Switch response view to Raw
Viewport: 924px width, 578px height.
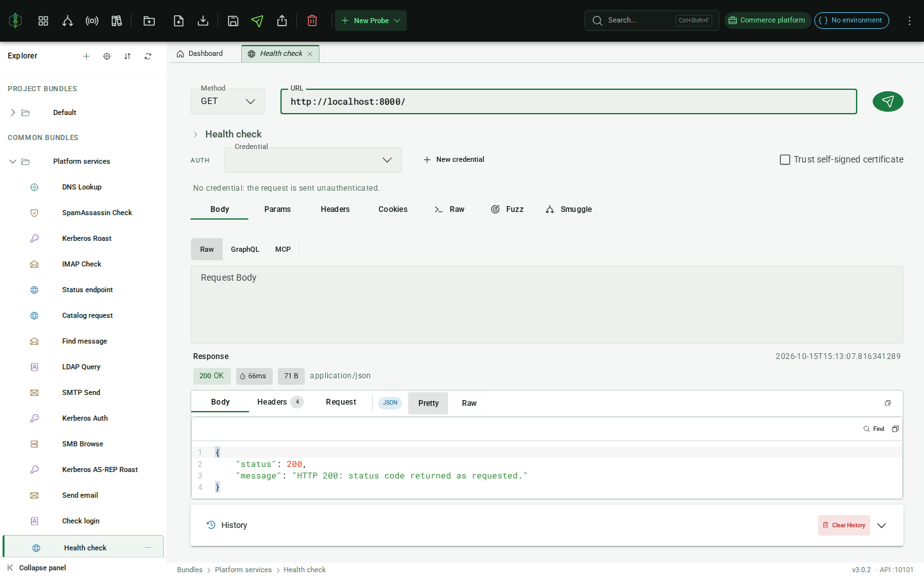pos(469,403)
